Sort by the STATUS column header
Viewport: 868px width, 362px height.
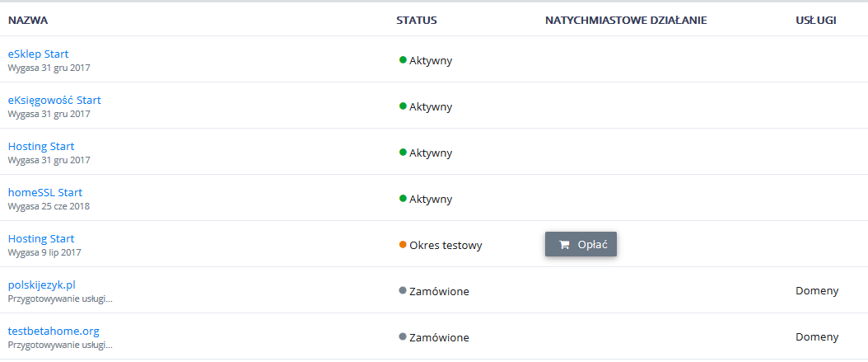tap(416, 20)
